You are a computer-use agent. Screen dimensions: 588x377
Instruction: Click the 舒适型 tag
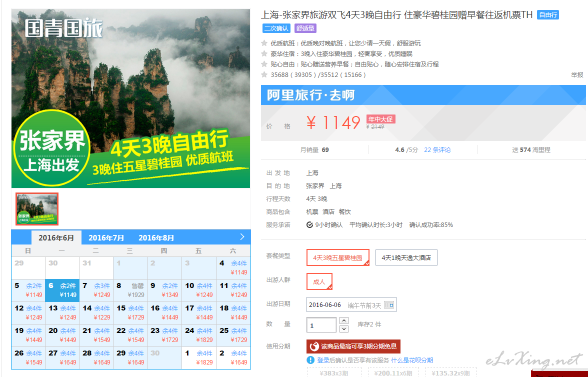[x=305, y=28]
